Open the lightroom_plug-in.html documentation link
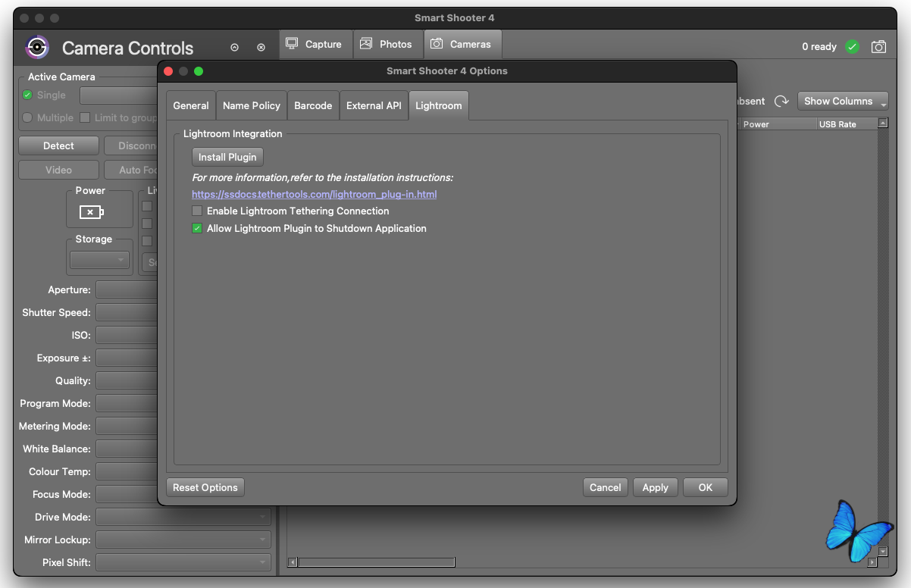Viewport: 911px width, 588px height. click(x=315, y=194)
